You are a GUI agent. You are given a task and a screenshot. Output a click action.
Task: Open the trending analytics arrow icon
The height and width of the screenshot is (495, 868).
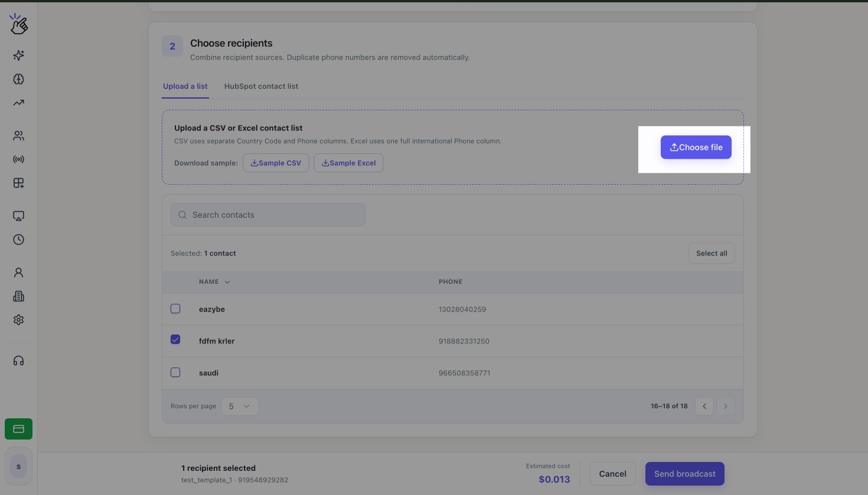(x=18, y=103)
